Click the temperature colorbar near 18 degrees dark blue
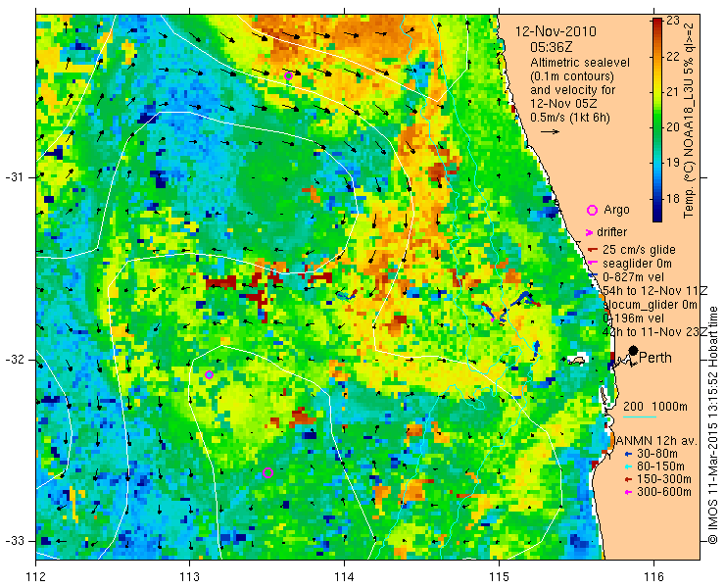 point(657,199)
